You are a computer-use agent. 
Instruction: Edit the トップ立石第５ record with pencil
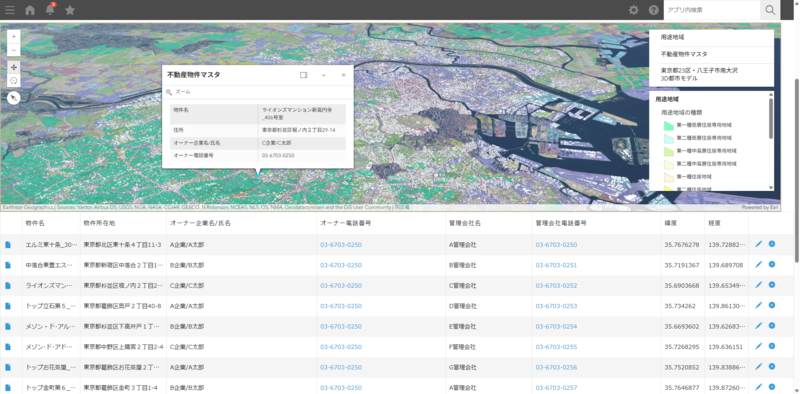[759, 306]
